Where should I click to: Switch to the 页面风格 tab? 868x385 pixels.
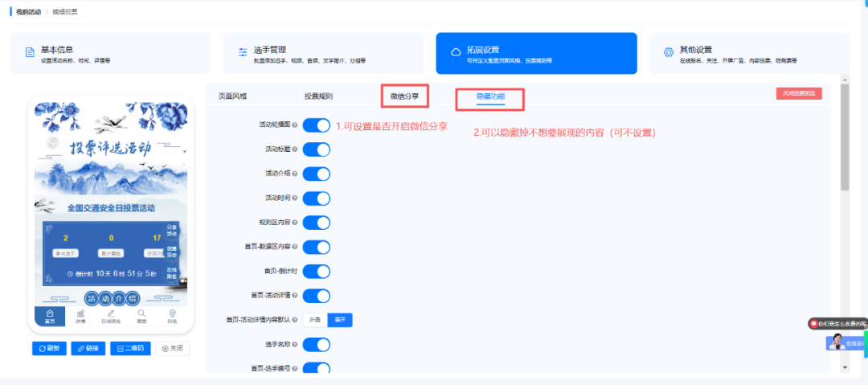coord(232,96)
